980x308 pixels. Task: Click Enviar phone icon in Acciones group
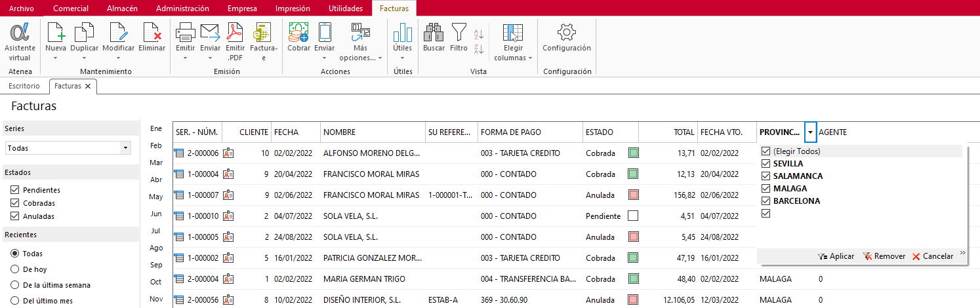(324, 33)
